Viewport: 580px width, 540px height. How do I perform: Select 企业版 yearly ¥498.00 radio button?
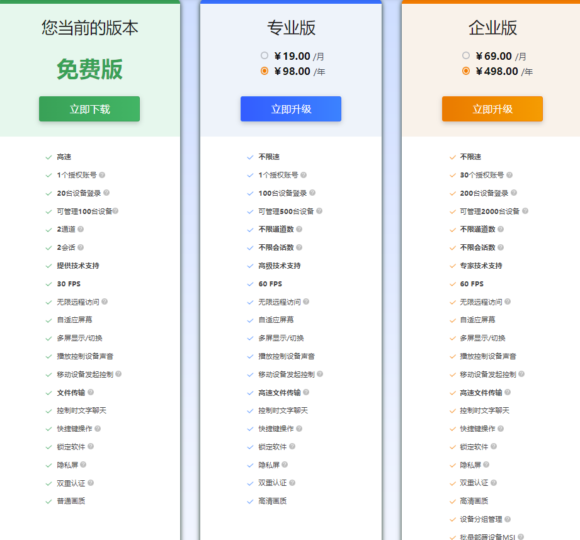pos(466,71)
